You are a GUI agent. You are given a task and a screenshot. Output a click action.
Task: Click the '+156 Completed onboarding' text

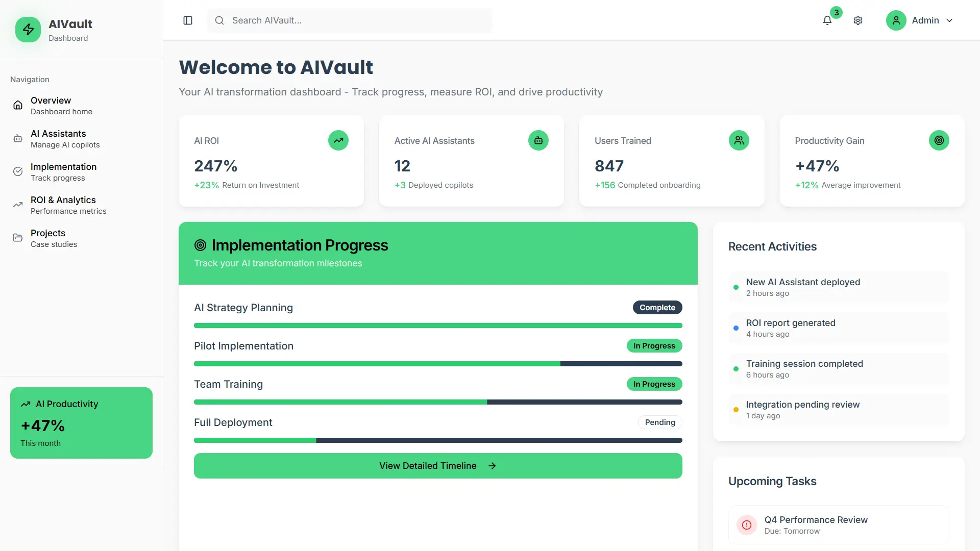(x=648, y=185)
